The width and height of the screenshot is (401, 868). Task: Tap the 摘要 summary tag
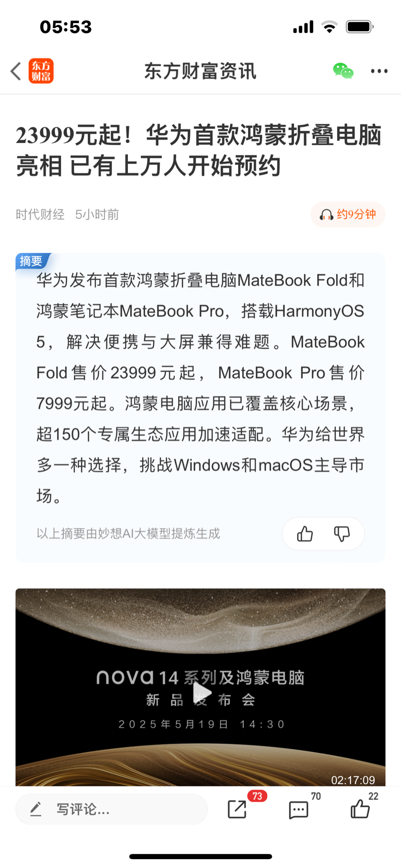[x=32, y=261]
